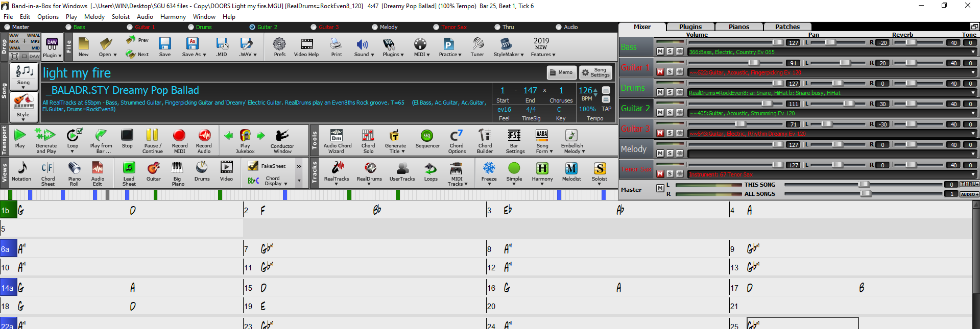The width and height of the screenshot is (980, 329).
Task: Open the Chord Solo tool
Action: pos(368,140)
